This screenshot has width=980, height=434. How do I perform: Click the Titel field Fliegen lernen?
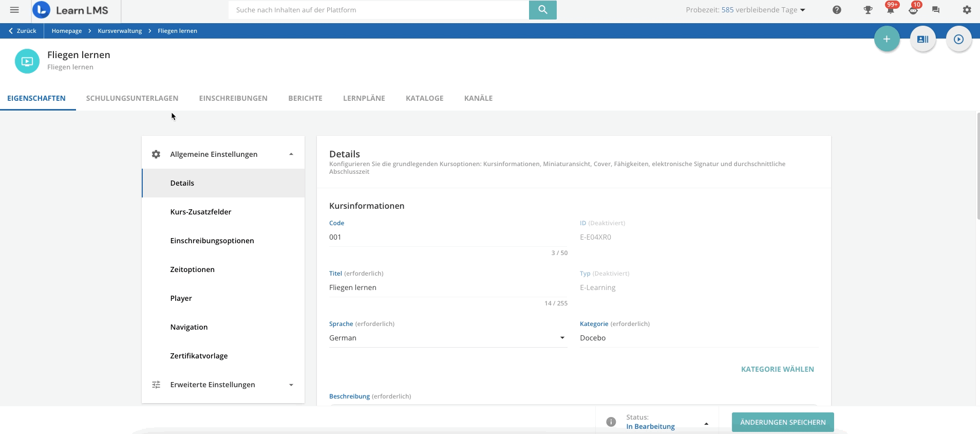[x=448, y=287]
